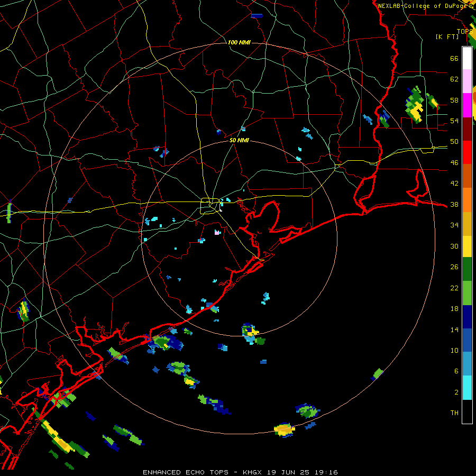The width and height of the screenshot is (476, 476).
Task: Select the "26" scale label
Action: pos(454,267)
